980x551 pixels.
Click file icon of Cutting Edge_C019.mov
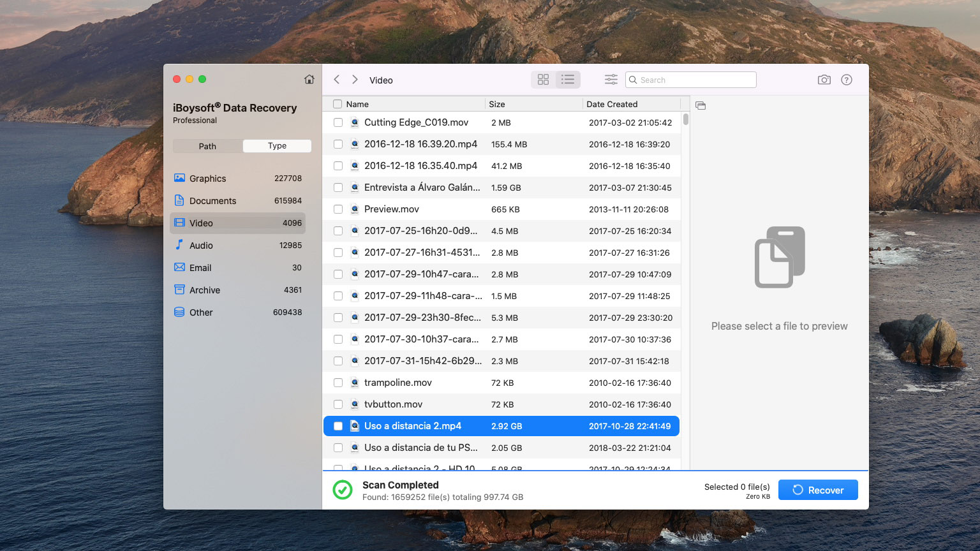[x=355, y=122]
